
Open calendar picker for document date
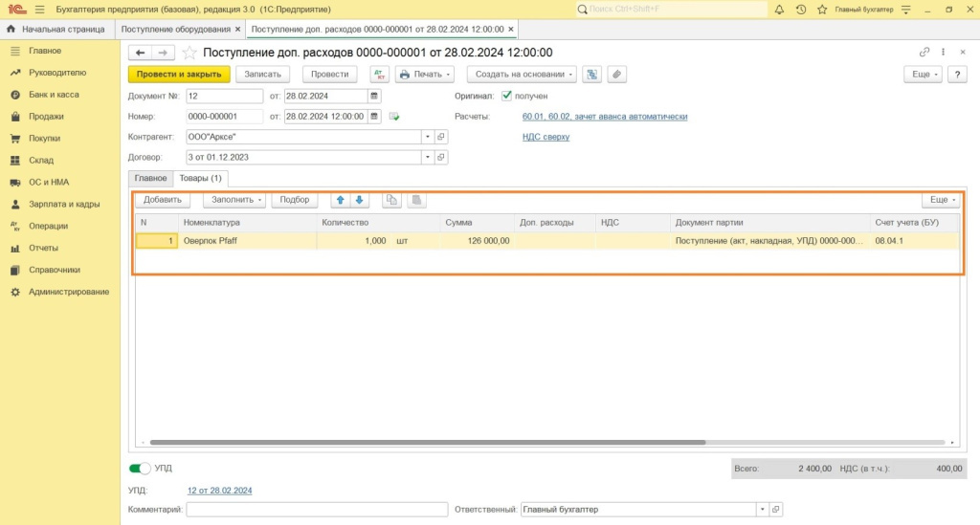374,96
